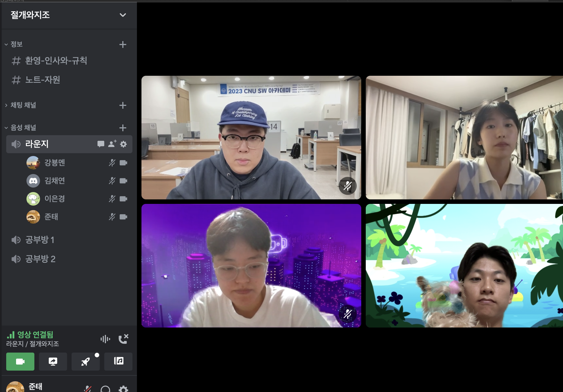Focus the video tile of the woman by the clothes rack
The height and width of the screenshot is (392, 563).
click(x=464, y=137)
